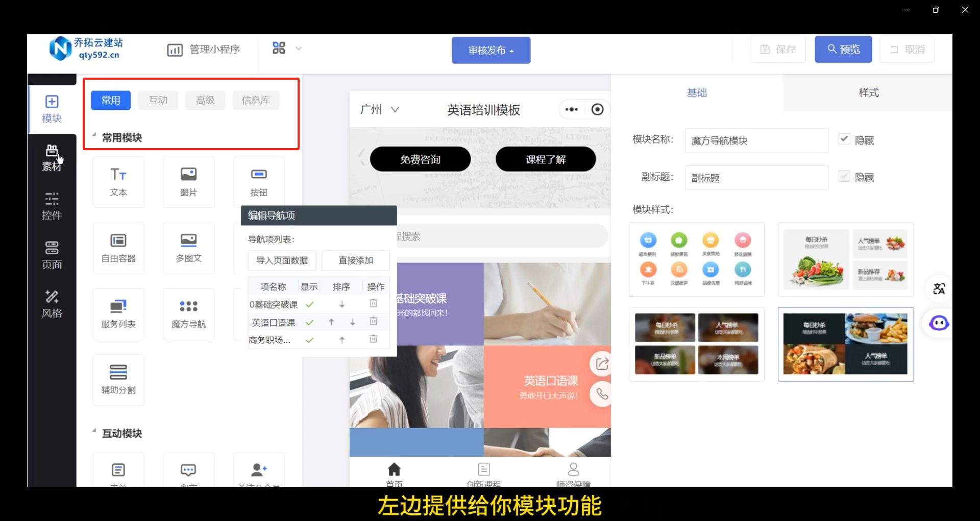Image resolution: width=980 pixels, height=521 pixels.
Task: Switch to the 基础 settings tab
Action: pos(697,92)
